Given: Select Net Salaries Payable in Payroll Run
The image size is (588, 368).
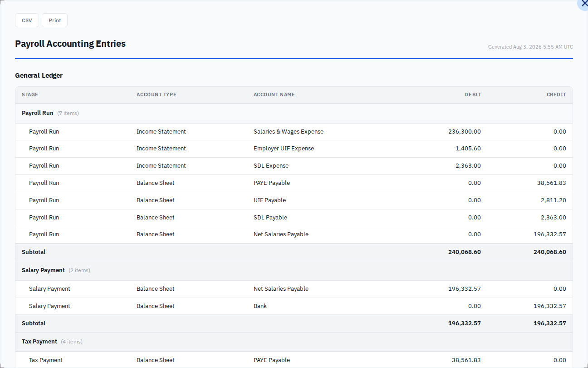Looking at the screenshot, I should [x=281, y=234].
